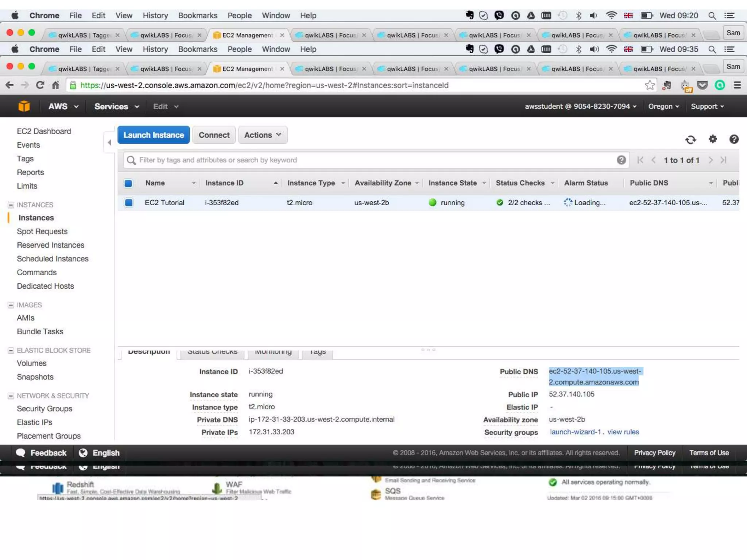Click the English language button
This screenshot has height=560, width=747.
click(x=99, y=453)
